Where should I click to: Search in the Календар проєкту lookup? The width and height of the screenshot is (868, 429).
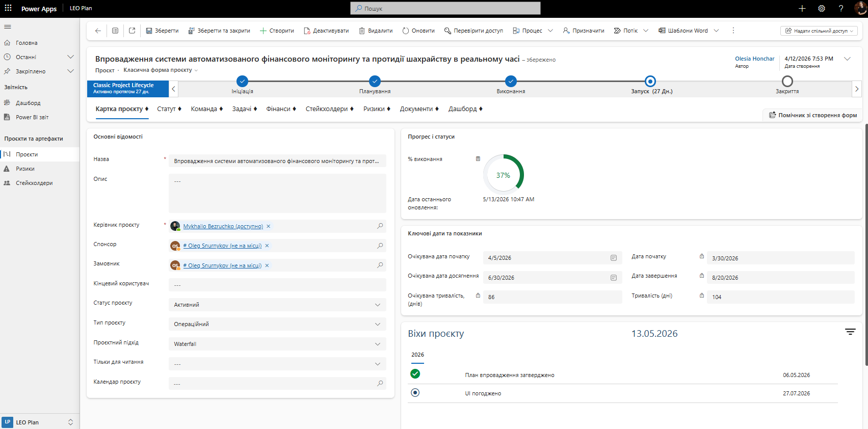(x=380, y=383)
